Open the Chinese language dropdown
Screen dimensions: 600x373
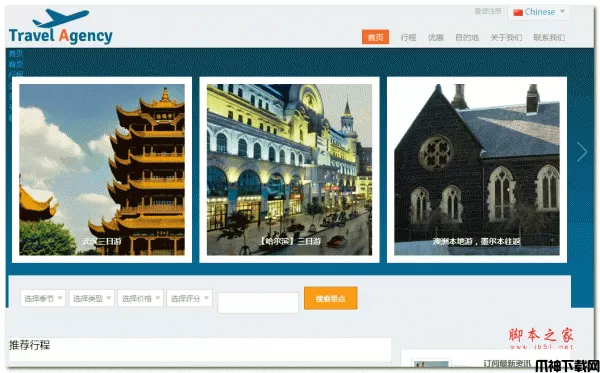539,12
